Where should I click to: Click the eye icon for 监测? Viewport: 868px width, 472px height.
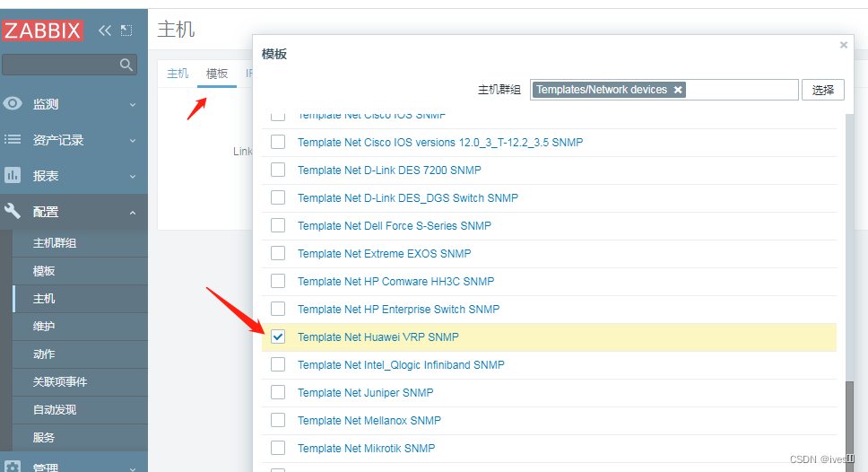click(13, 103)
